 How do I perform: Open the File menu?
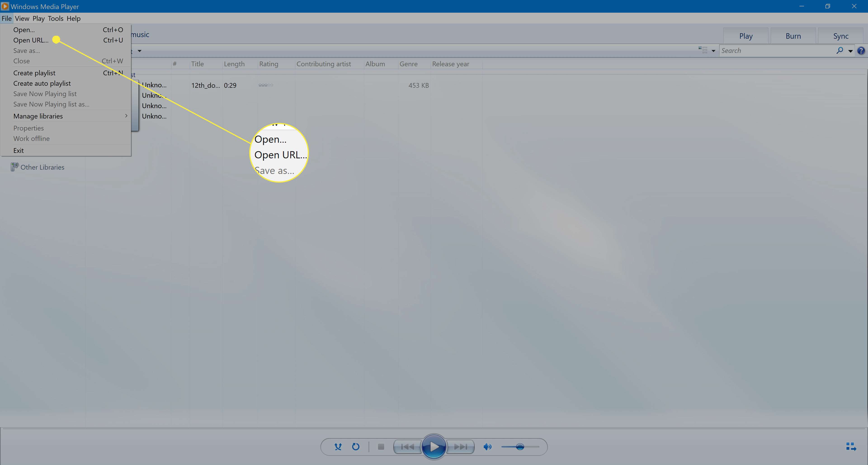[6, 19]
